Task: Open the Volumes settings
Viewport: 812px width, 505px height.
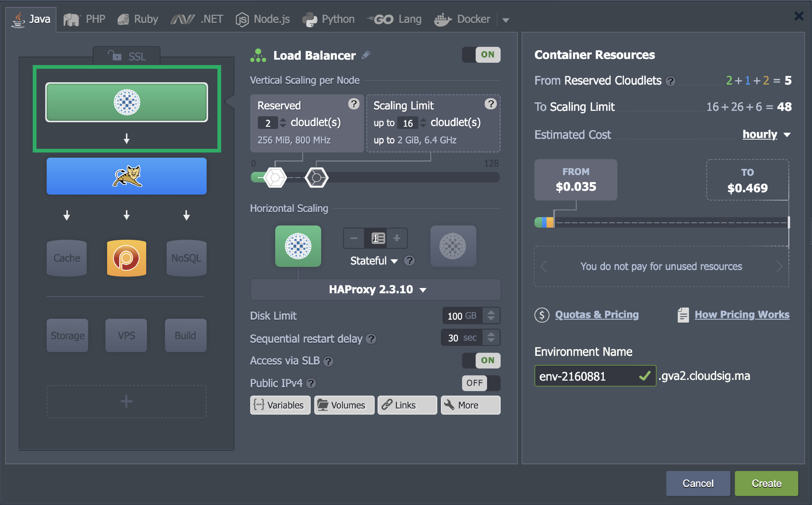Action: 344,405
